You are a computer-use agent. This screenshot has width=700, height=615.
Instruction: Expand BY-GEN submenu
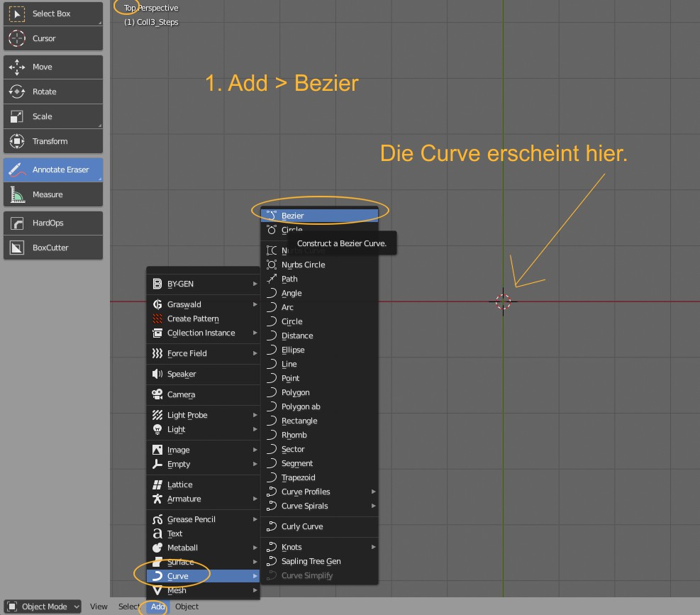point(203,284)
